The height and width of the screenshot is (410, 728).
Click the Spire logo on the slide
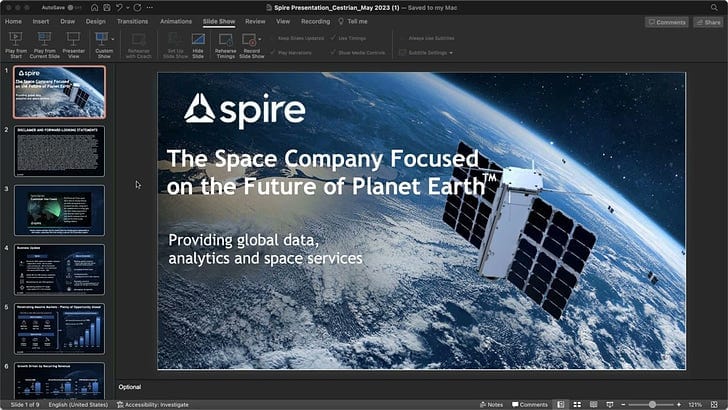pos(245,110)
